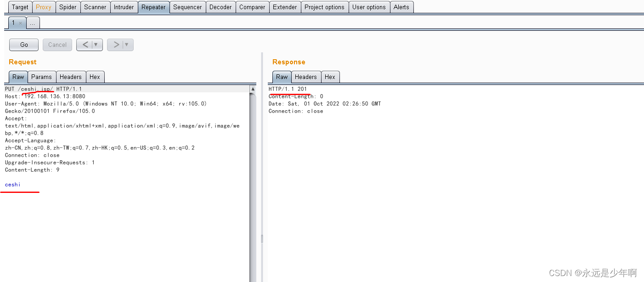
Task: Open the Sequencer tab
Action: pyautogui.click(x=187, y=7)
